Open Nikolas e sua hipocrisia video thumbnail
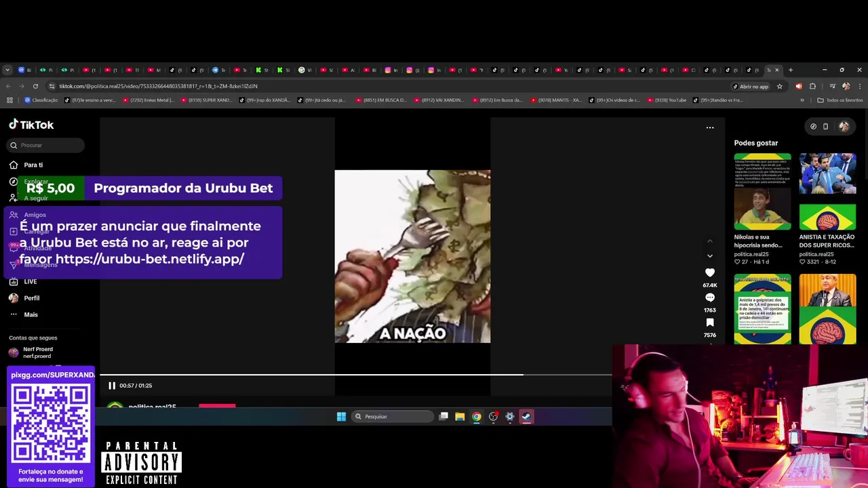The height and width of the screenshot is (488, 868). pos(762,191)
